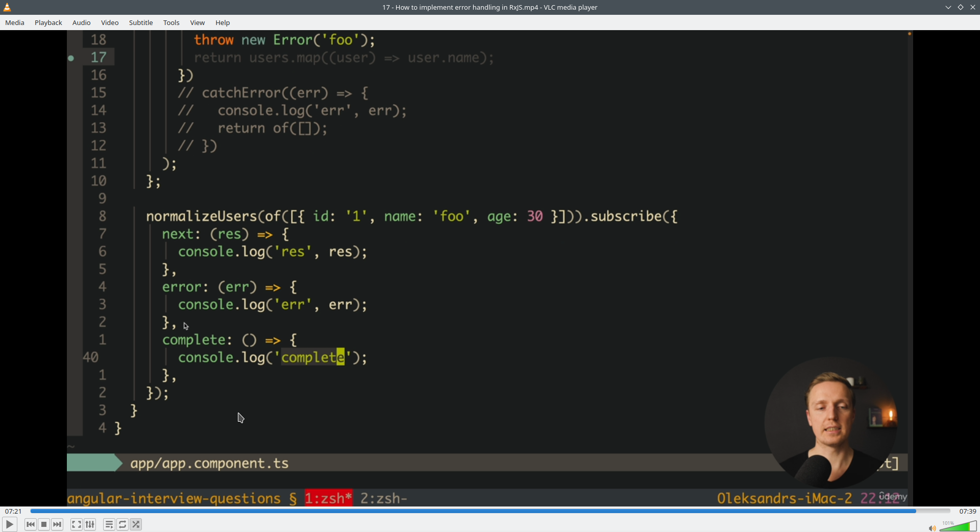
Task: Click '2:zsh-' tmux tab in video
Action: coord(384,498)
